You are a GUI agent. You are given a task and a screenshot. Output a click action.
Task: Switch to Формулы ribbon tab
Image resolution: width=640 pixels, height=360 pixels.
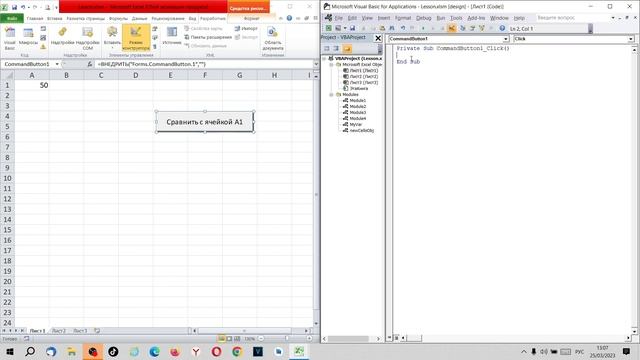click(118, 18)
